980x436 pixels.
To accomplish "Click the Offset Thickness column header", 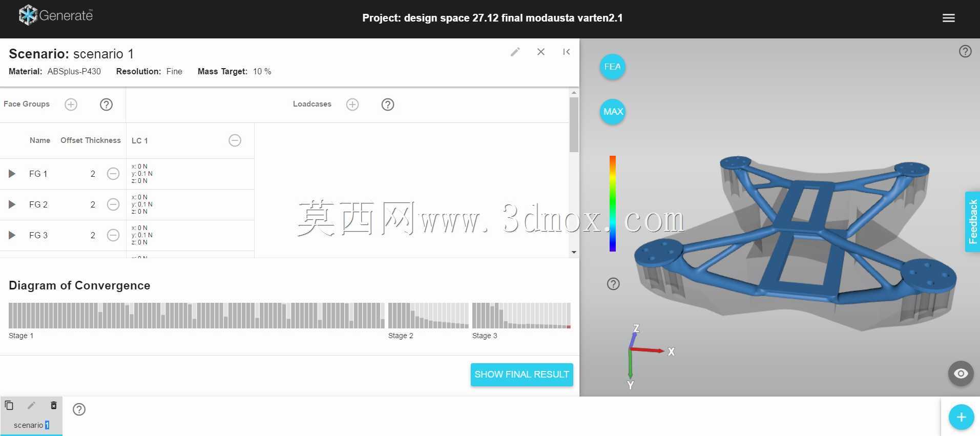I will [91, 140].
